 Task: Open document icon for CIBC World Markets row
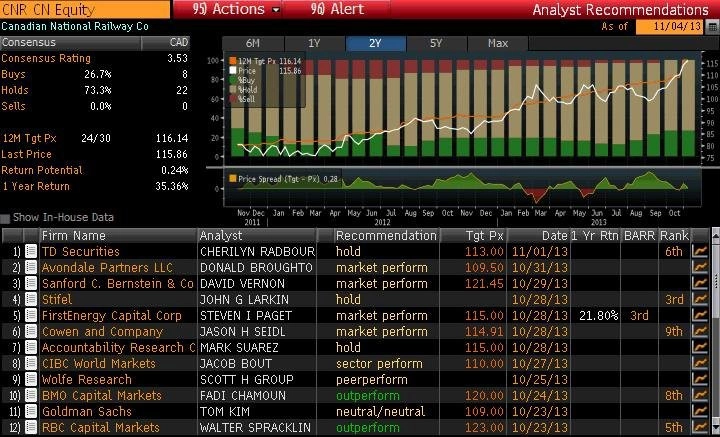(31, 364)
